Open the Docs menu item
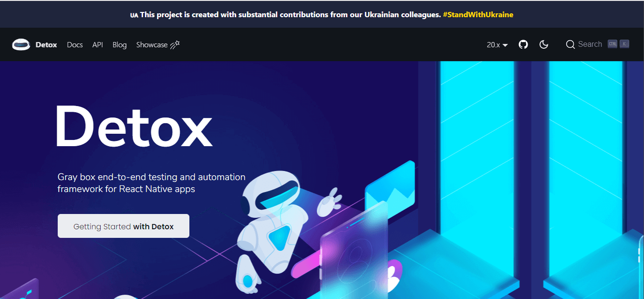The width and height of the screenshot is (644, 299). click(75, 45)
